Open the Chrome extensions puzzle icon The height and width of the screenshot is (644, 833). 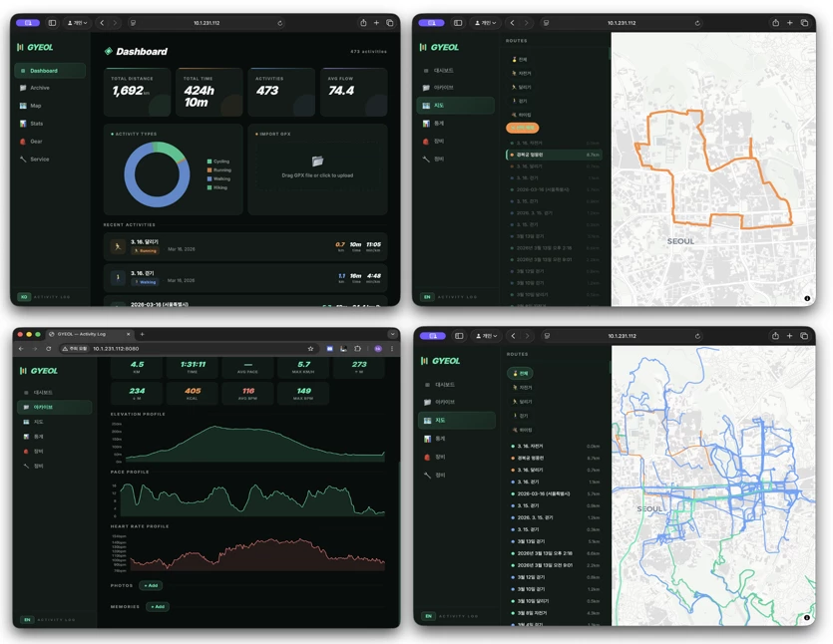pos(357,349)
